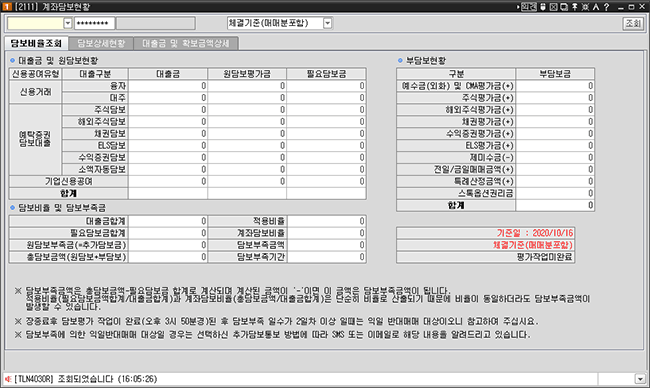Click the 제미수금(-) row label
This screenshot has width=650, height=388.
456,158
